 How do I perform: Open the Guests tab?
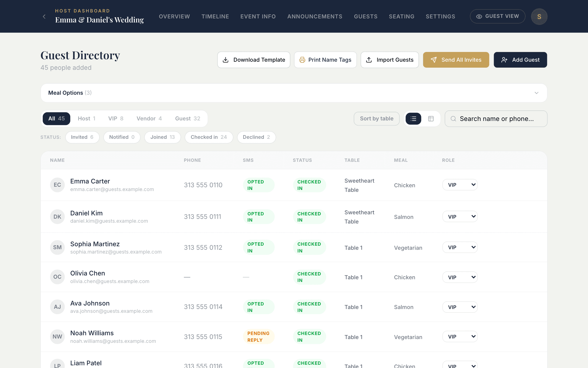click(x=366, y=17)
